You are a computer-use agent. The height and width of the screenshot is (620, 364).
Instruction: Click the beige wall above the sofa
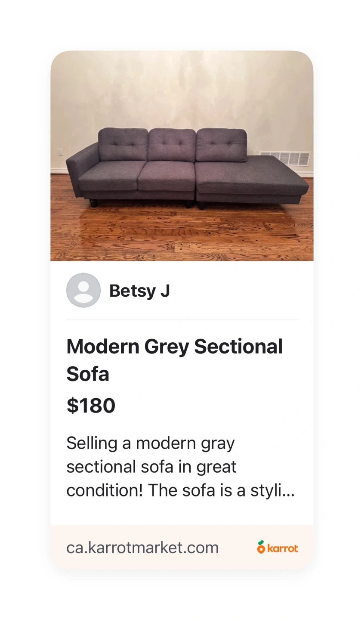click(182, 90)
